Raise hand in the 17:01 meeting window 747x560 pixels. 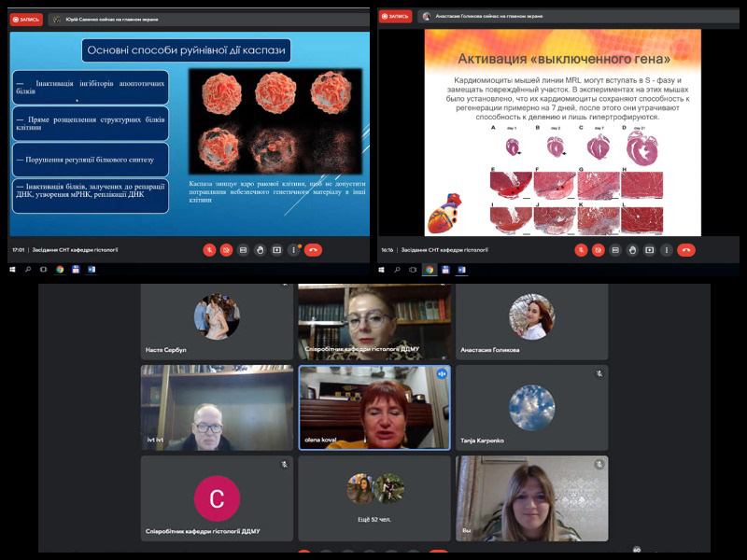click(260, 250)
